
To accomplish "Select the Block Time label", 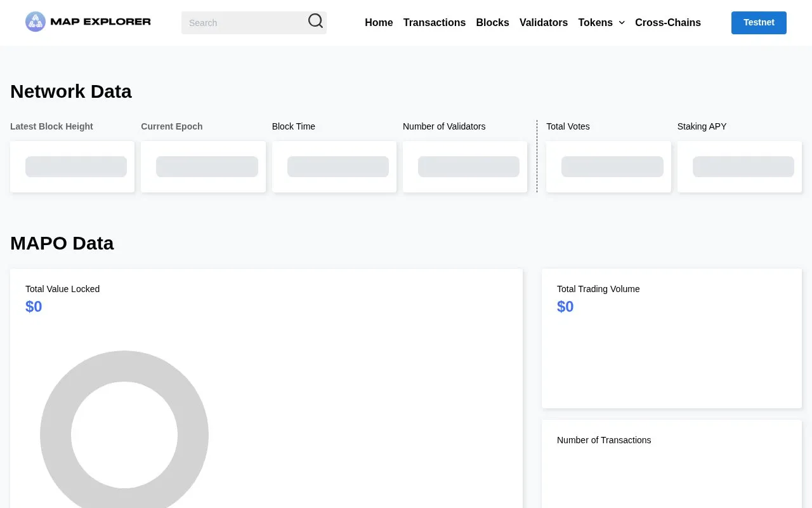I will [294, 126].
